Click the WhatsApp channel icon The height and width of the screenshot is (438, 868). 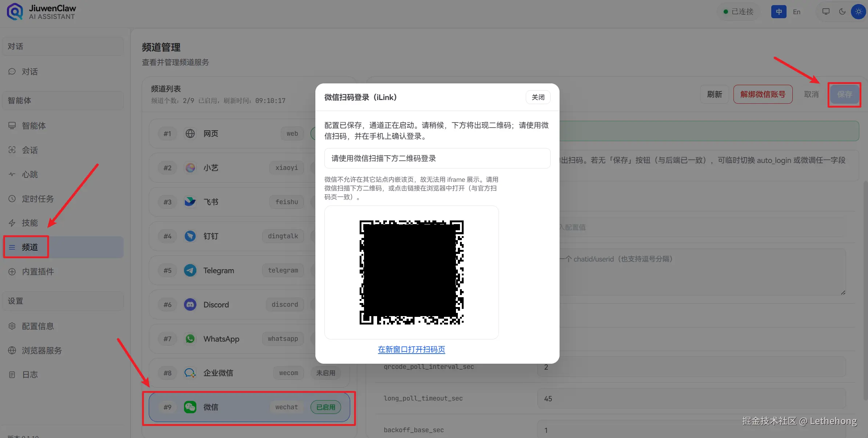click(x=190, y=339)
